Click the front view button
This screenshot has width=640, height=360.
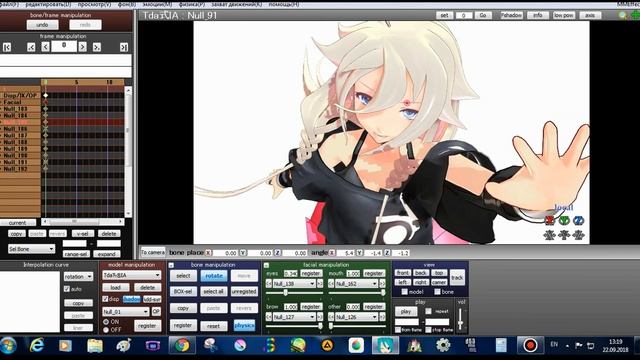pos(402,273)
